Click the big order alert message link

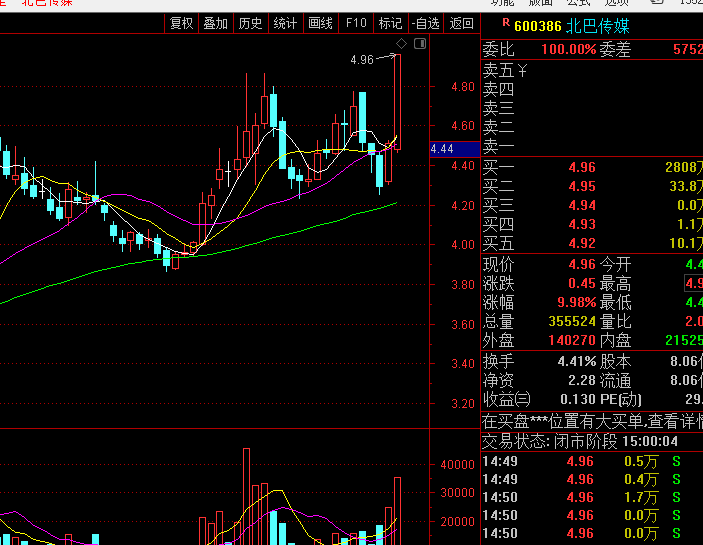[x=592, y=421]
